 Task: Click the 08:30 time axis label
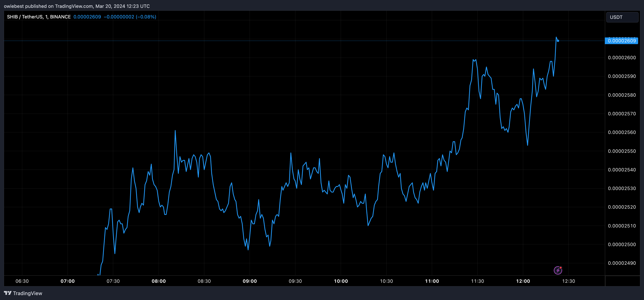[204, 281]
